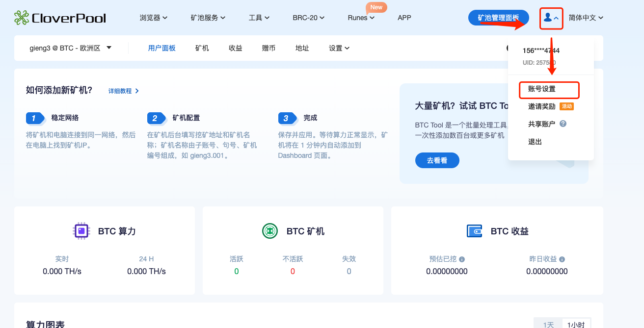The width and height of the screenshot is (644, 328).
Task: Select the 1小时 chart range
Action: [x=576, y=325]
